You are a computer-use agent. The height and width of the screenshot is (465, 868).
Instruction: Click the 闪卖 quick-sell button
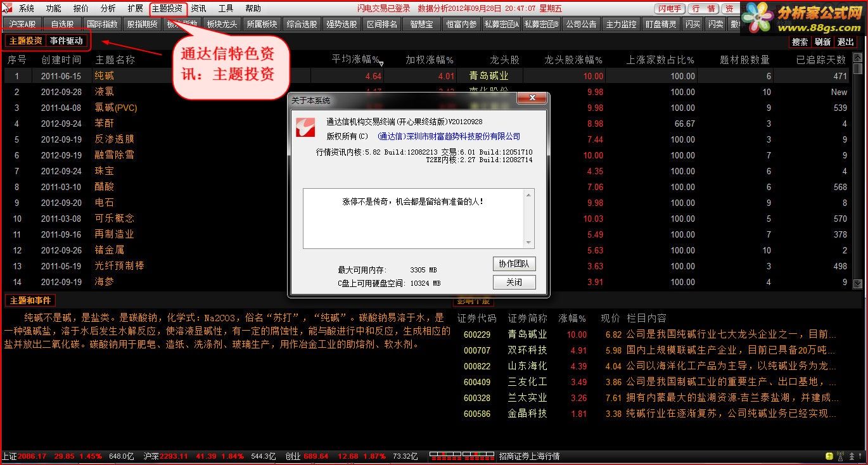(716, 24)
